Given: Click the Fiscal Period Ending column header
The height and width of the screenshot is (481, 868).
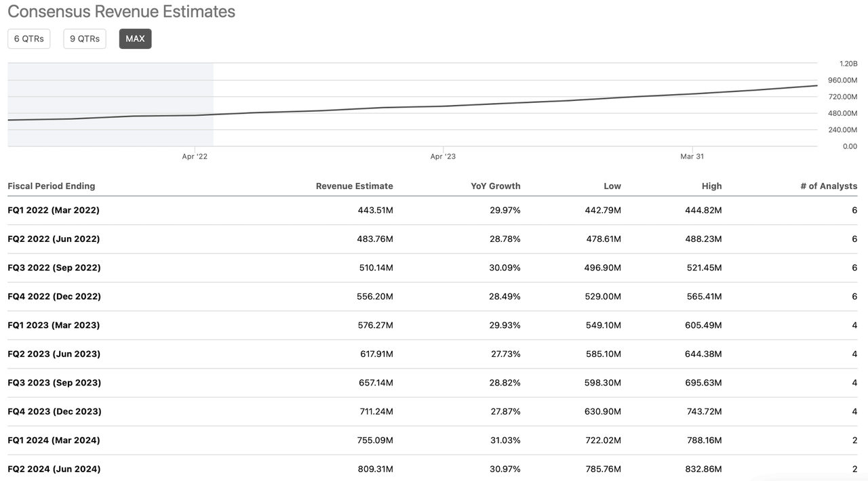Looking at the screenshot, I should tap(52, 186).
